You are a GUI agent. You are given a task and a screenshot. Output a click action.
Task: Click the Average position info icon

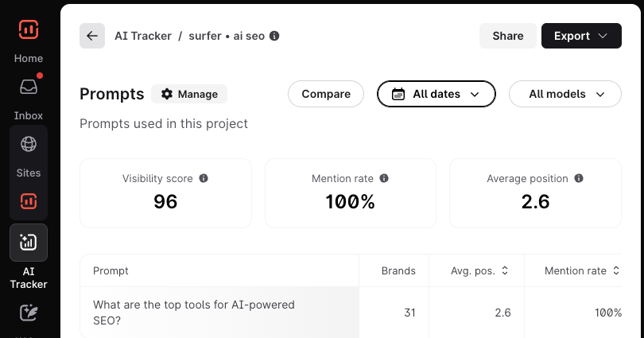[579, 179]
